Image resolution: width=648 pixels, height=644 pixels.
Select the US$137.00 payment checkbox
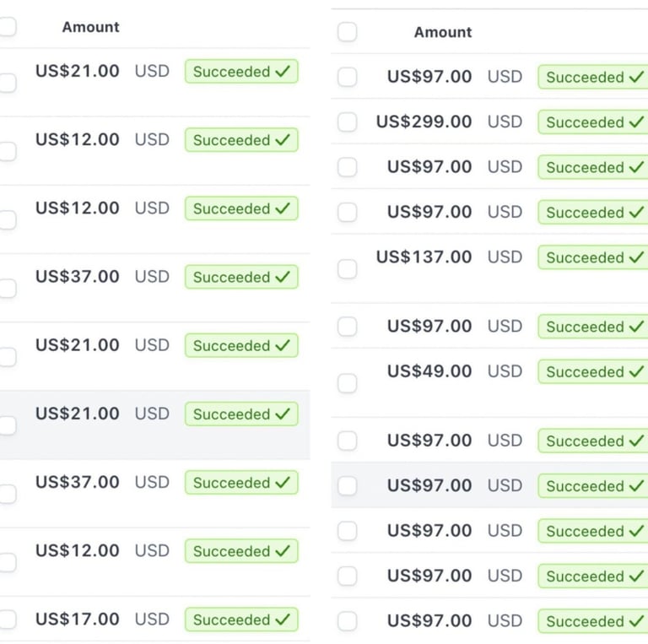(347, 268)
